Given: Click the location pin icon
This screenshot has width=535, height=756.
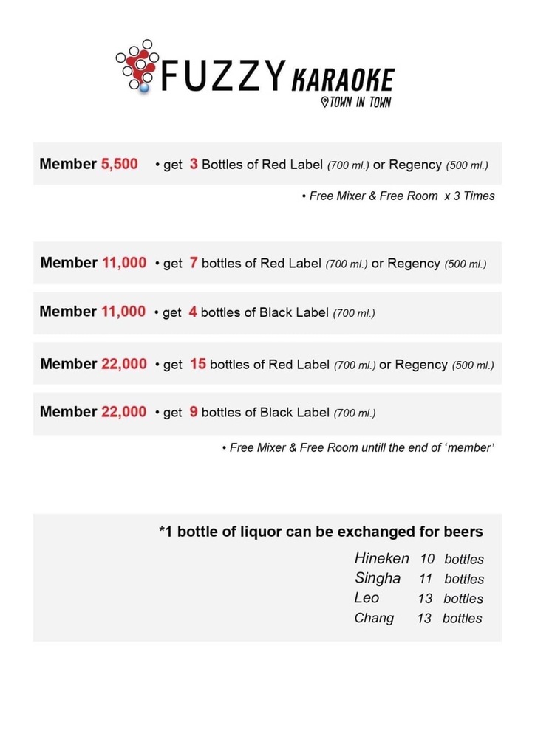Looking at the screenshot, I should coord(324,103).
